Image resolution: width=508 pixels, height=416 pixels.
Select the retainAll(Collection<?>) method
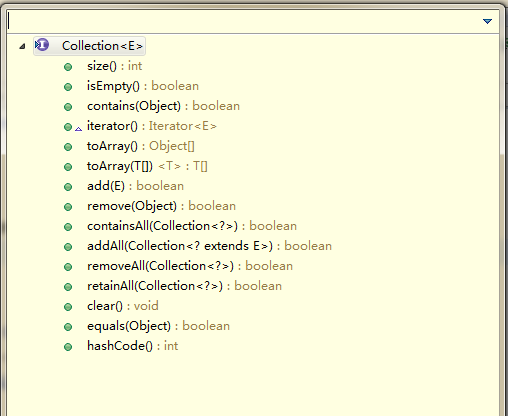[184, 286]
